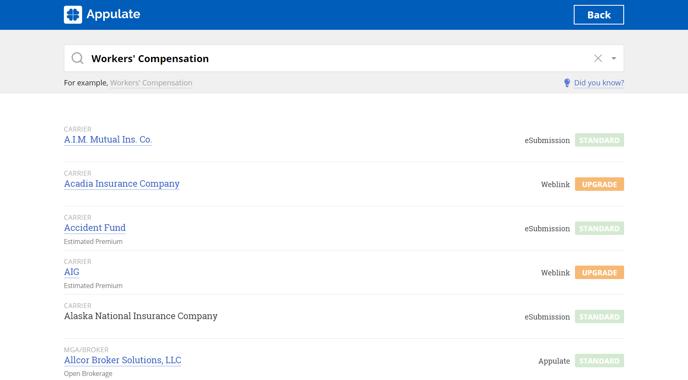Viewport: 688px width, 380px height.
Task: Select Alaska National Insurance Company text
Action: pyautogui.click(x=140, y=316)
